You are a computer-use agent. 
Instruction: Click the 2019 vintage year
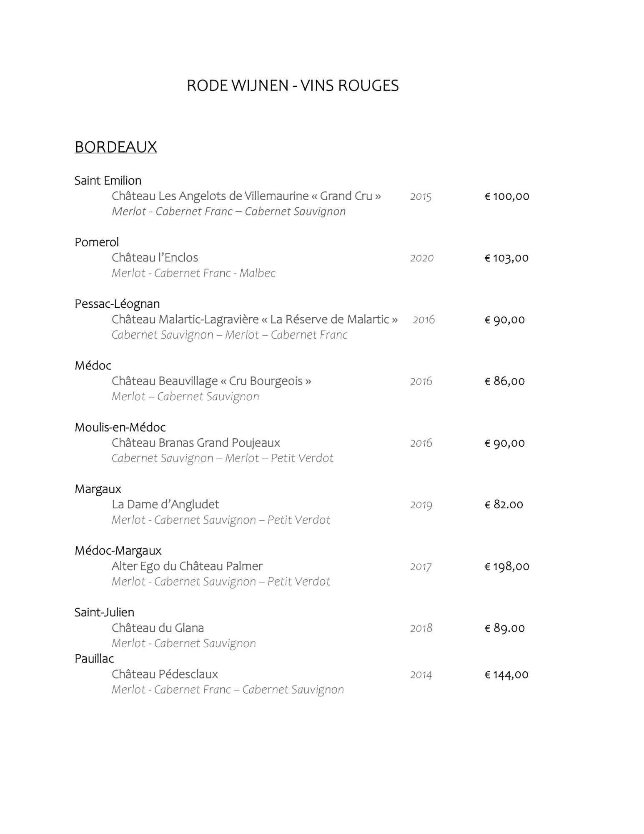[x=421, y=505]
